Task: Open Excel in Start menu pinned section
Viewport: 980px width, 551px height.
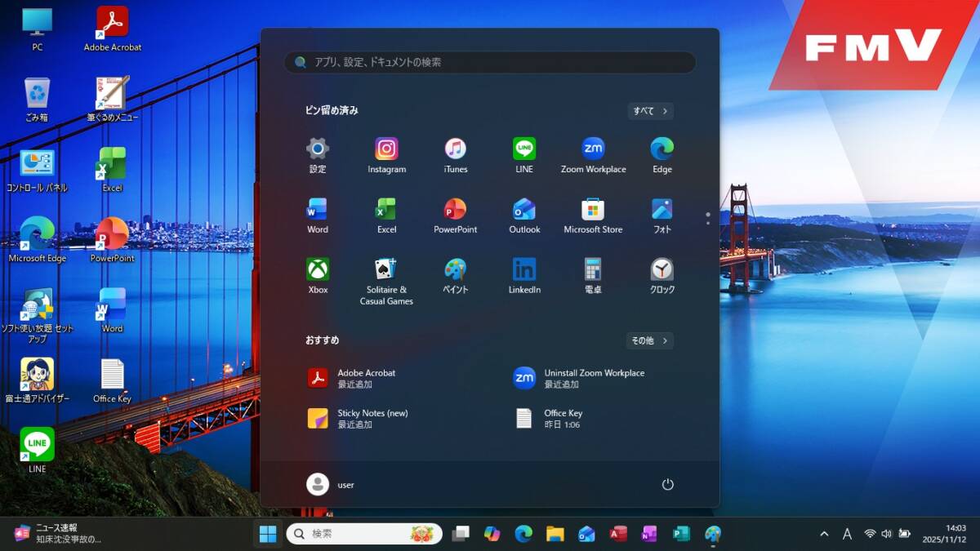Action: point(386,216)
